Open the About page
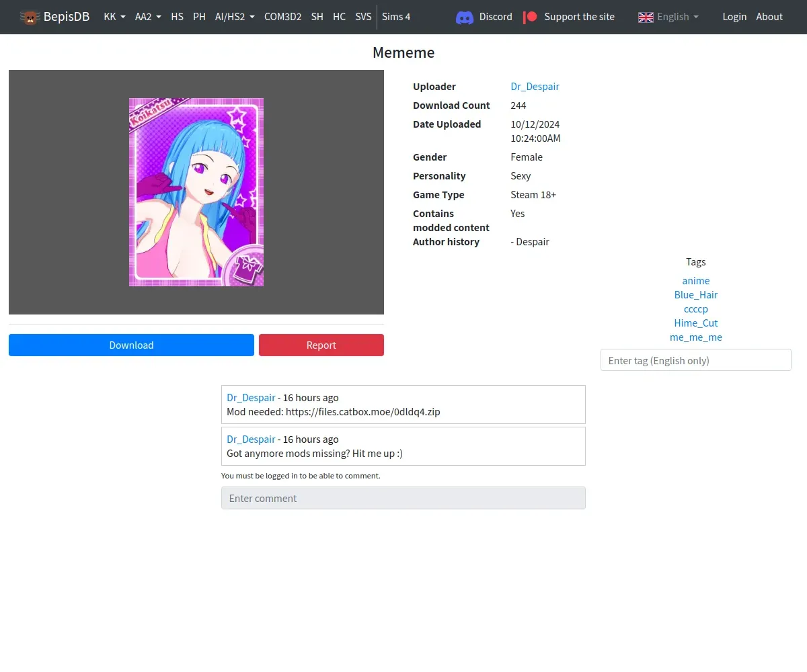The height and width of the screenshot is (672, 807). [769, 17]
